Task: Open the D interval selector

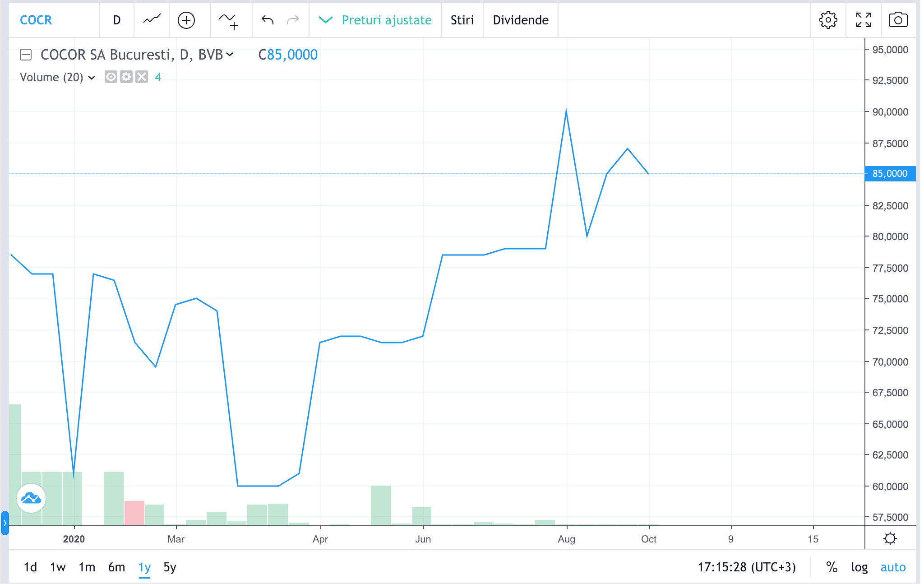Action: (x=117, y=20)
